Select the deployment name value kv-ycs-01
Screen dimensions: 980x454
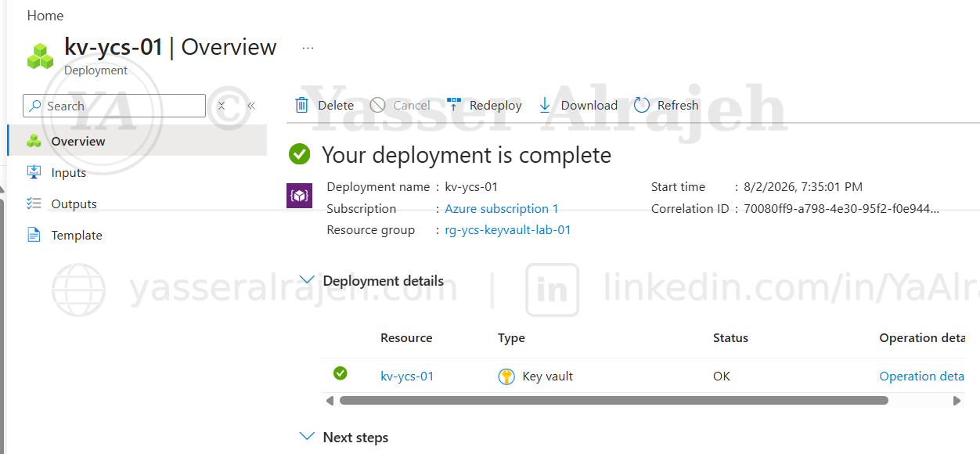click(471, 187)
